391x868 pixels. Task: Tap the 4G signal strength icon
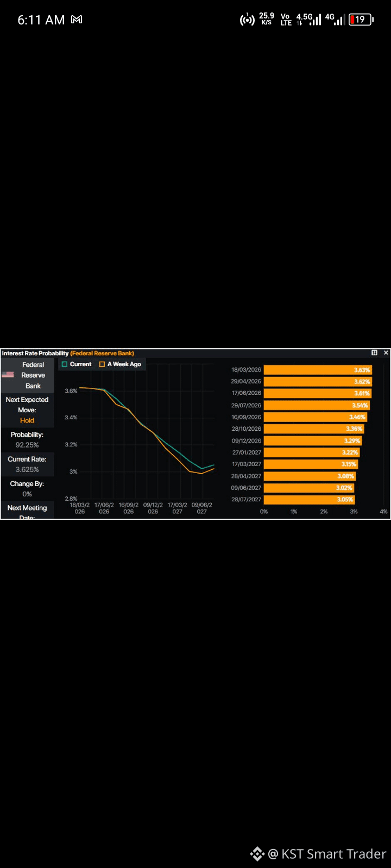335,20
